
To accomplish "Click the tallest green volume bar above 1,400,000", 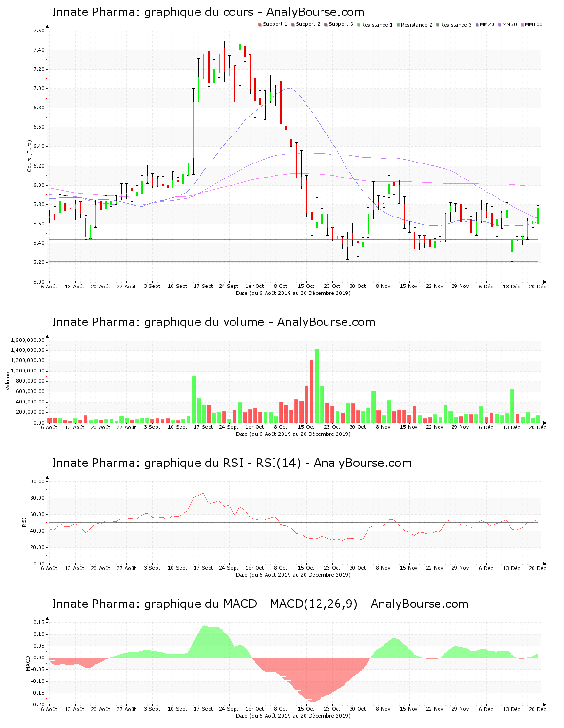I will pos(317,386).
